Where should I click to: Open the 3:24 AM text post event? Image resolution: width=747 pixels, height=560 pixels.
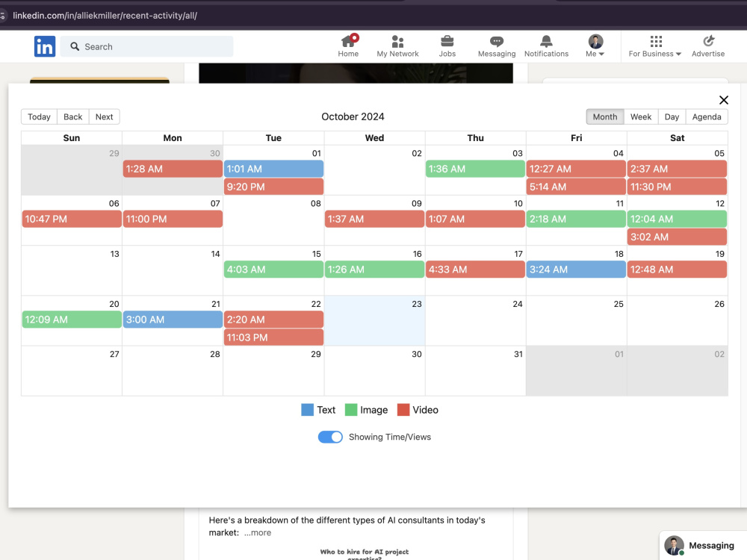tap(576, 270)
